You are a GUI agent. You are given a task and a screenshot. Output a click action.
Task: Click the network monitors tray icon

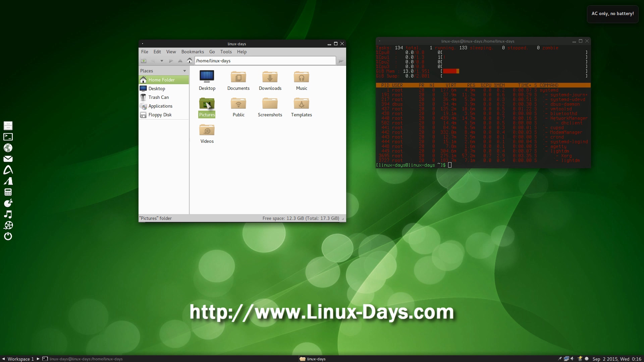[x=567, y=359]
